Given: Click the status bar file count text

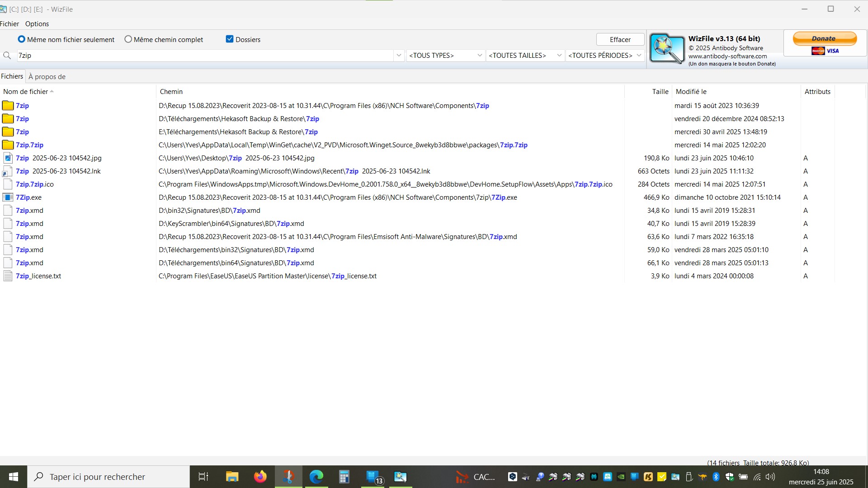Looking at the screenshot, I should (758, 463).
